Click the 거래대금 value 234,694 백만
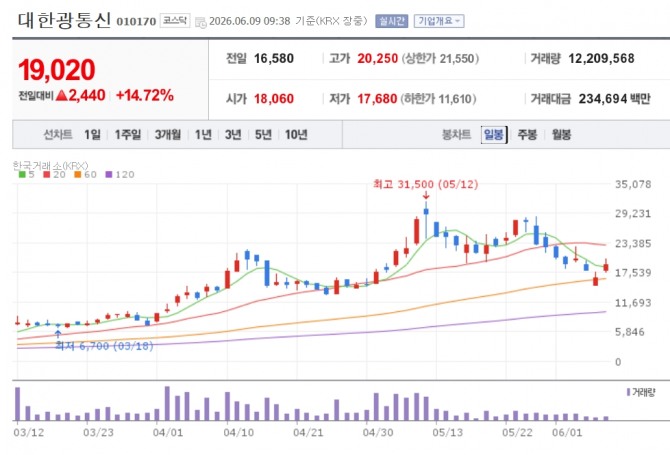Image resolution: width=670 pixels, height=455 pixels. [x=614, y=99]
